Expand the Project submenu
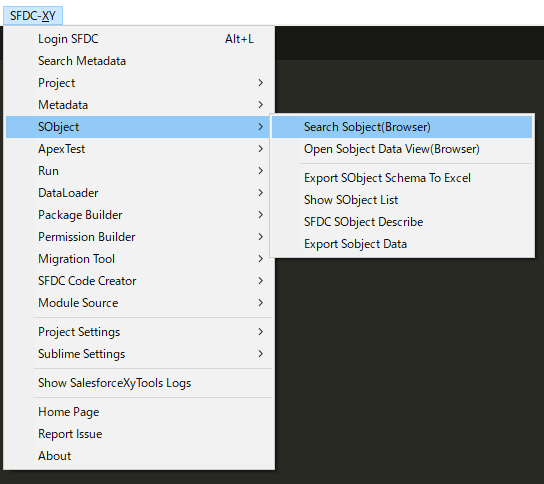 pos(139,83)
